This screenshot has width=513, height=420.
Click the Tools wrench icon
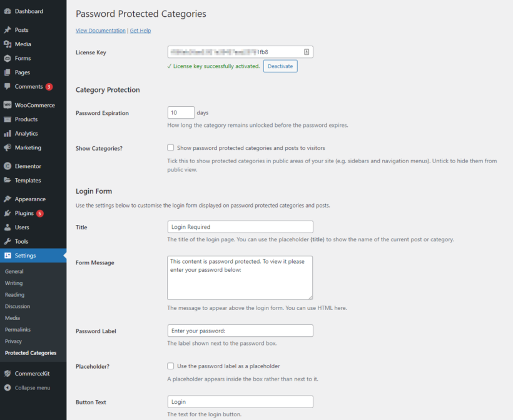coord(8,241)
